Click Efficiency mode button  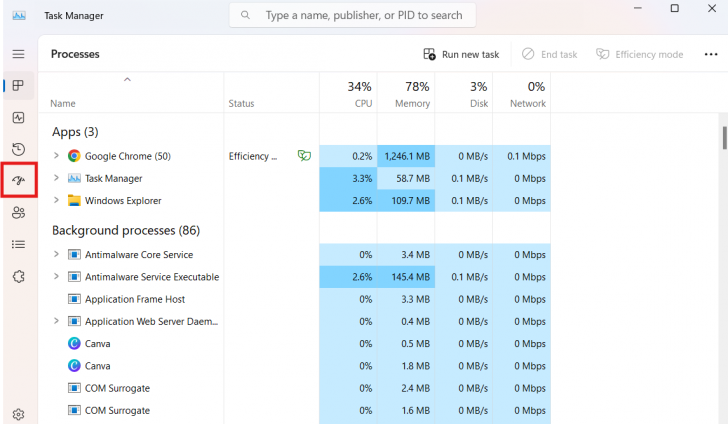[639, 54]
